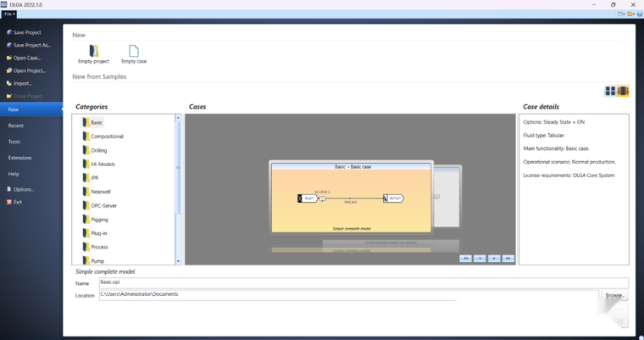The width and height of the screenshot is (644, 340).
Task: Open Options... from sidebar
Action: coord(20,189)
